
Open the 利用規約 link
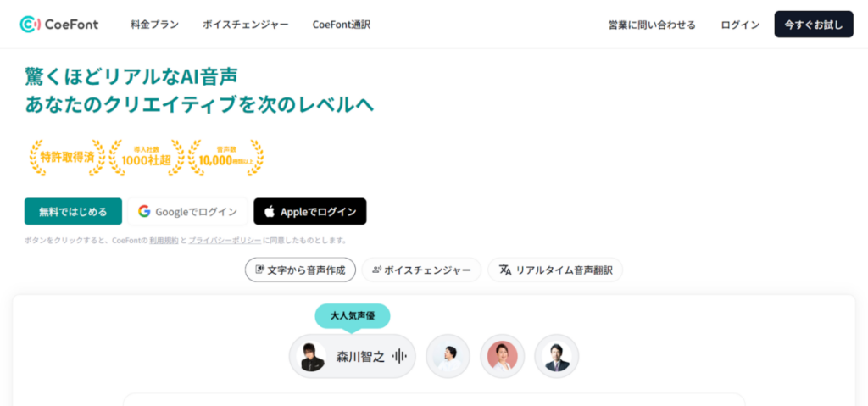[164, 241]
